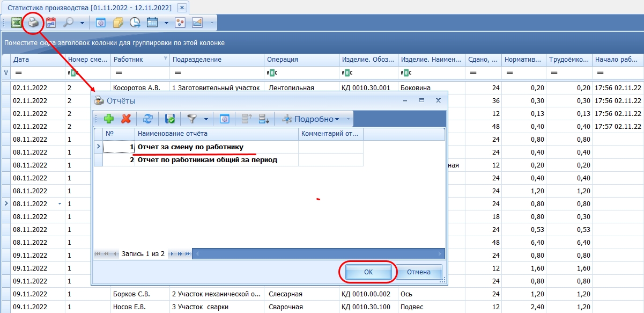Viewport: 644px width, 313px height.
Task: Select the clock with arrow icon
Action: pos(135,23)
